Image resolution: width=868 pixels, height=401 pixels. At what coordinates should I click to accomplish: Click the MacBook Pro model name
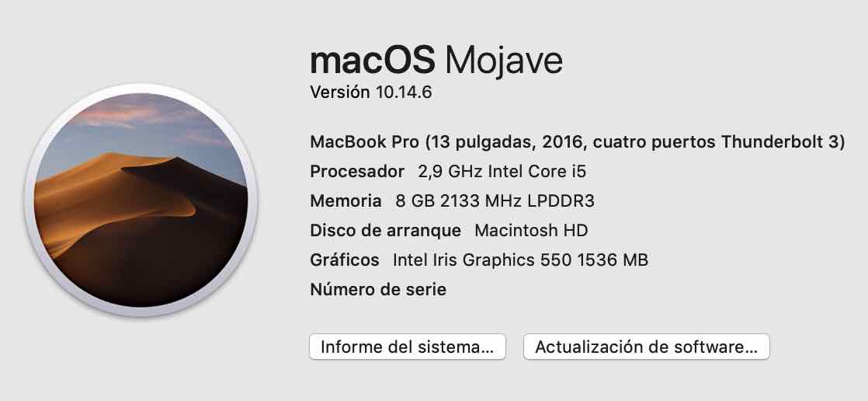coord(364,141)
